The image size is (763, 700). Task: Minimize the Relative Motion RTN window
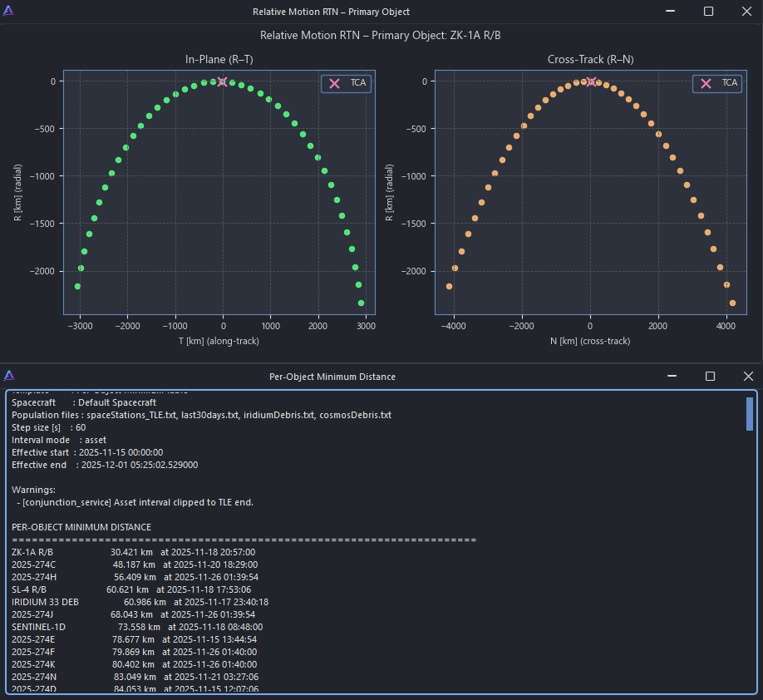coord(671,12)
